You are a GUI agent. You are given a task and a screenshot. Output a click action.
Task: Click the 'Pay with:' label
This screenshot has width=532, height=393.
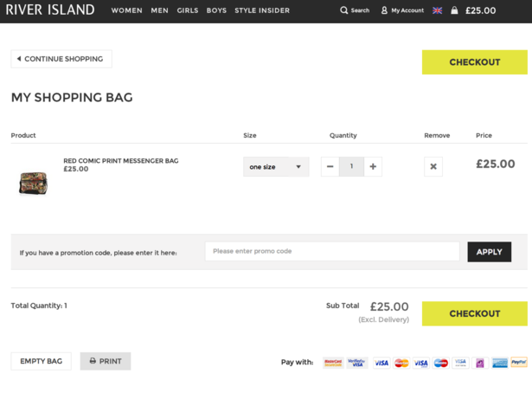pyautogui.click(x=298, y=362)
